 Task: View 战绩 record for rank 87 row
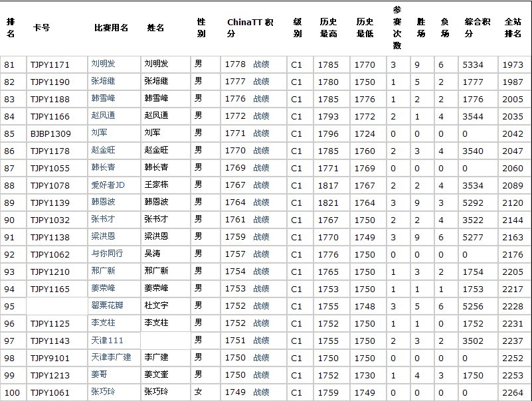(261, 168)
